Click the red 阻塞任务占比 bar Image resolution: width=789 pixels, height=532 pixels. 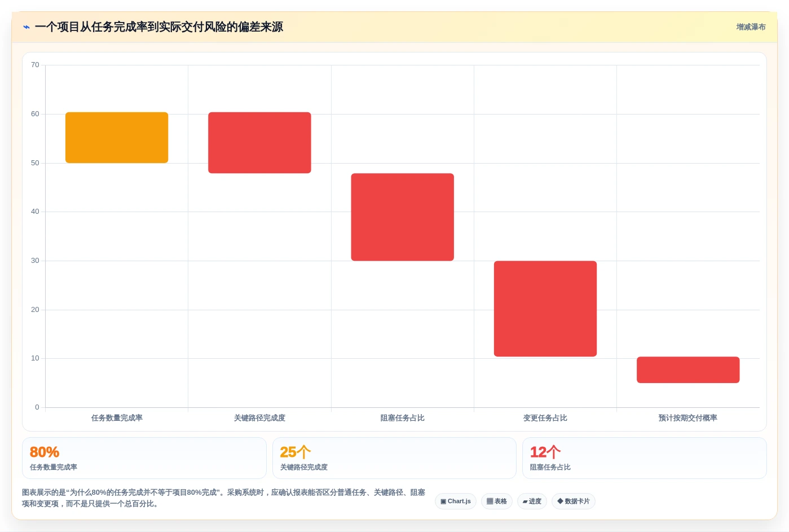[x=402, y=217]
